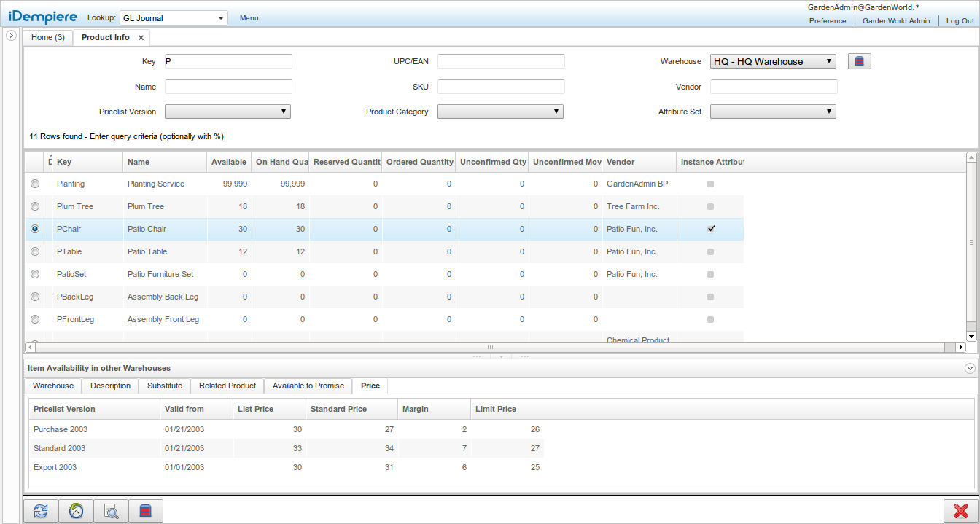Click the Refresh icon in the bottom toolbar
The height and width of the screenshot is (524, 980).
pyautogui.click(x=40, y=511)
